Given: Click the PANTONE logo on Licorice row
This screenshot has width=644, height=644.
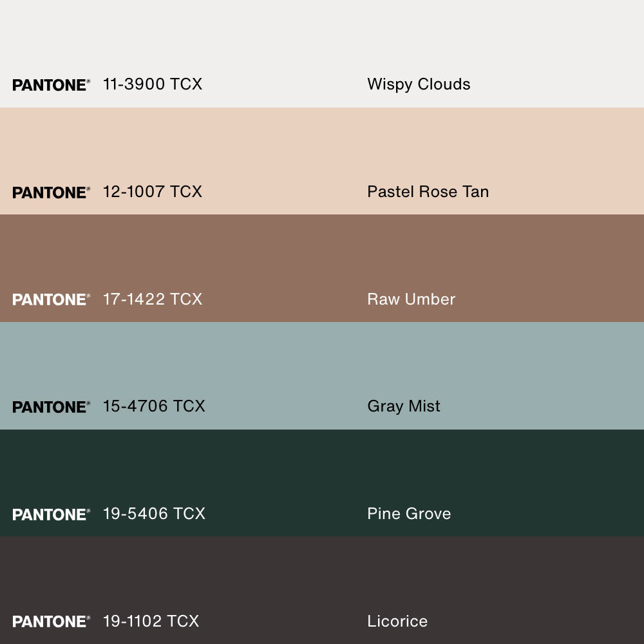Looking at the screenshot, I should click(x=51, y=621).
